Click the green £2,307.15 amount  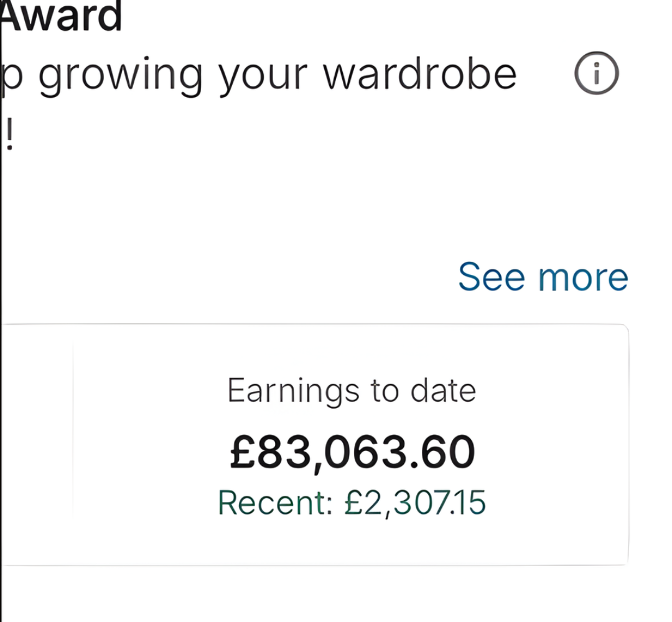pos(415,503)
